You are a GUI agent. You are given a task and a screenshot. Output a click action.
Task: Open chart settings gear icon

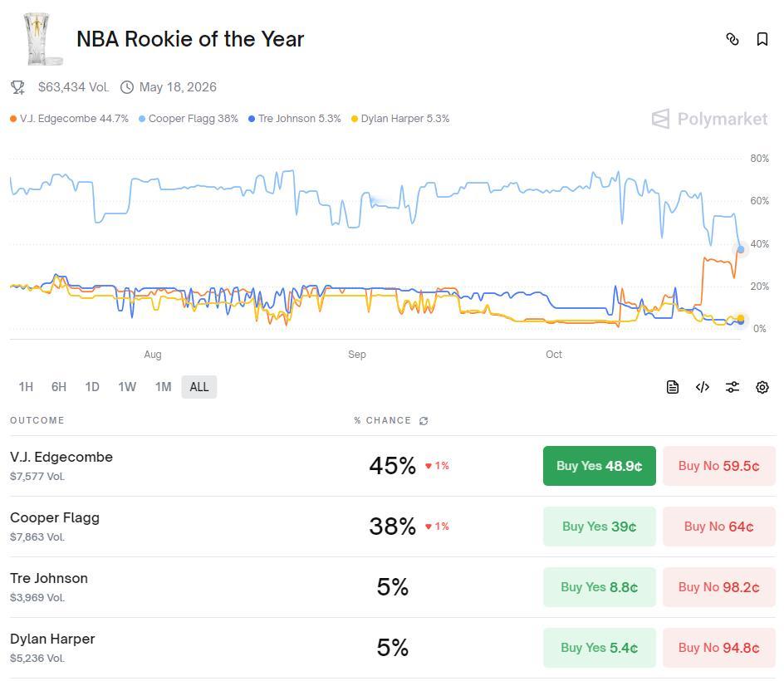click(x=762, y=387)
